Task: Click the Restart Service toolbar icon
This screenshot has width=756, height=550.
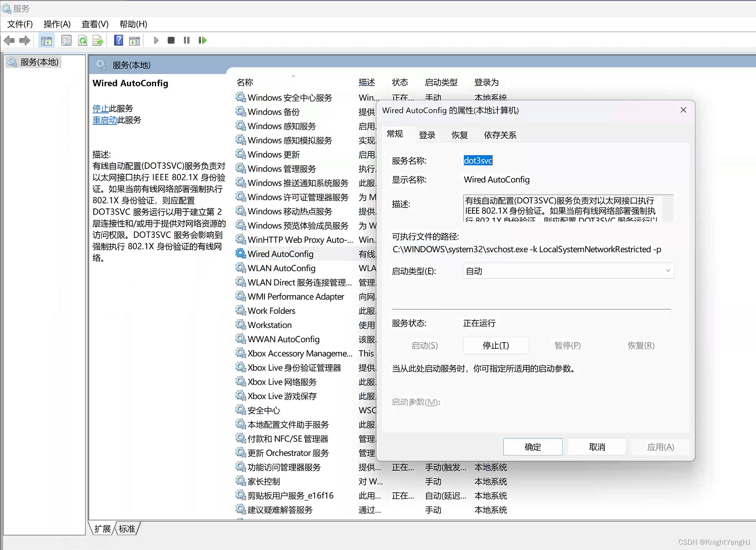Action: click(x=203, y=40)
